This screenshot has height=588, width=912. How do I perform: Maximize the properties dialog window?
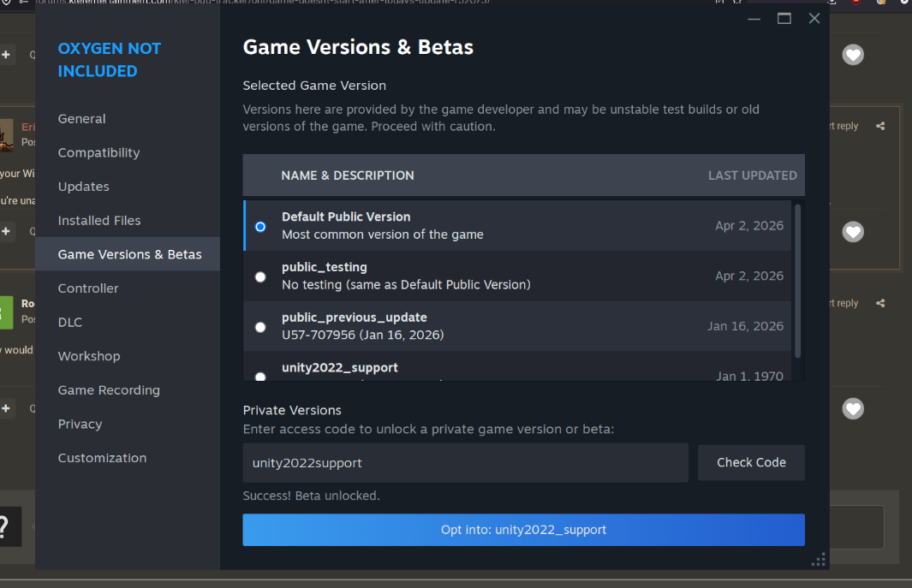tap(784, 19)
